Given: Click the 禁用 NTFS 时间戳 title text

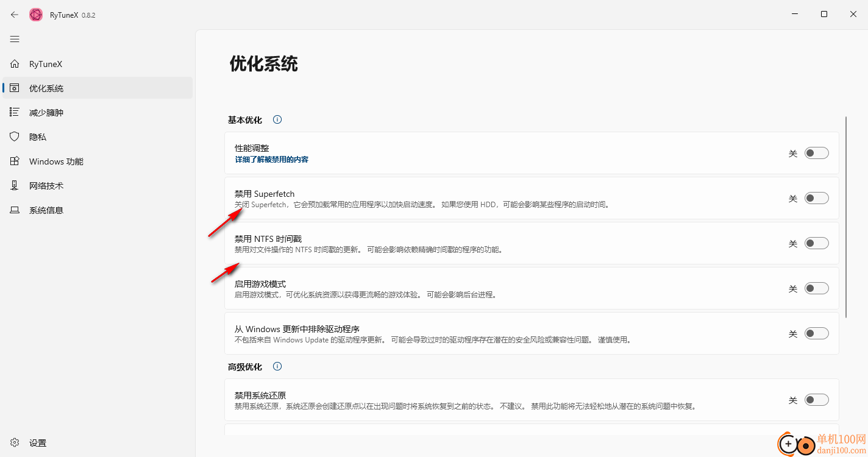Looking at the screenshot, I should pos(268,239).
